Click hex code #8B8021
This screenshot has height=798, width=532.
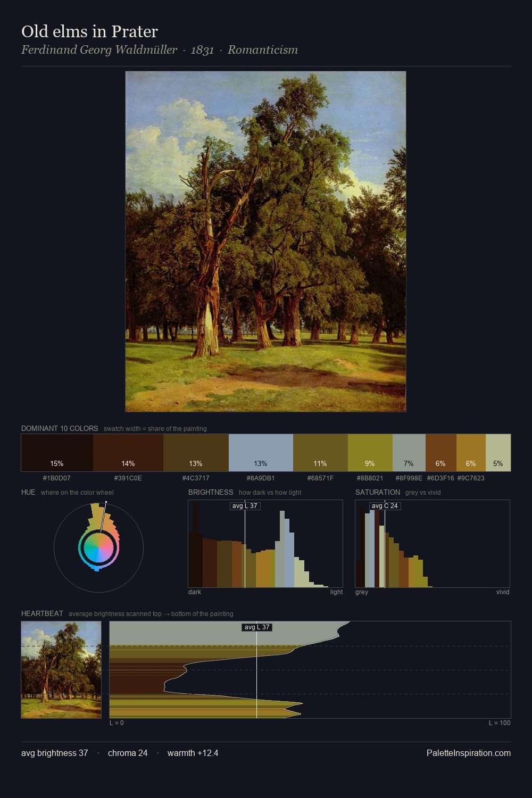[370, 478]
